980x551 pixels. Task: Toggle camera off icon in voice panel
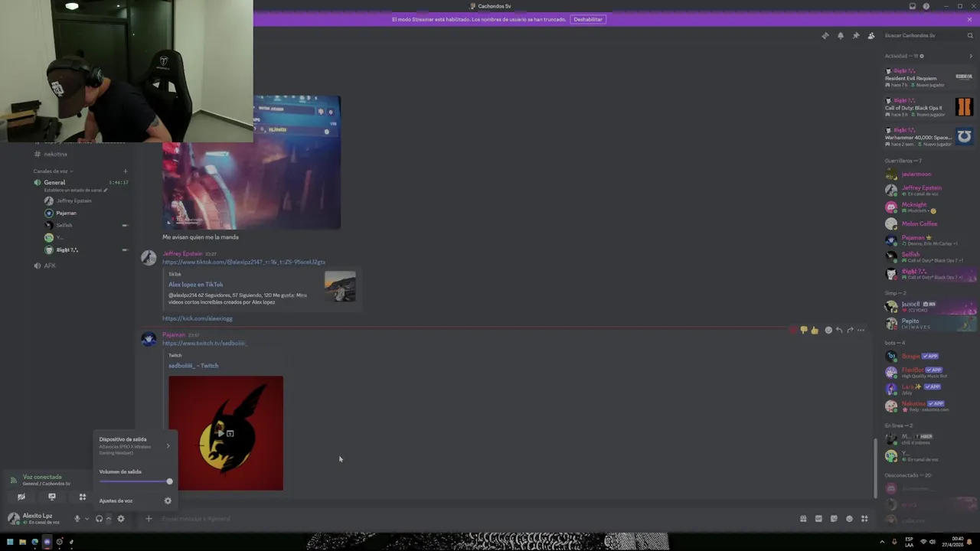point(21,497)
